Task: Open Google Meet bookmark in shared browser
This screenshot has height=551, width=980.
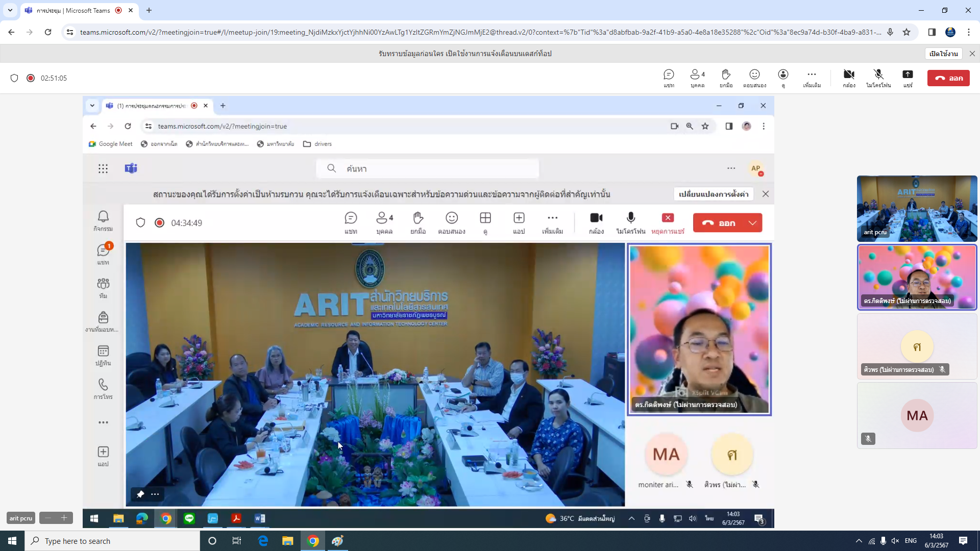Action: tap(111, 144)
